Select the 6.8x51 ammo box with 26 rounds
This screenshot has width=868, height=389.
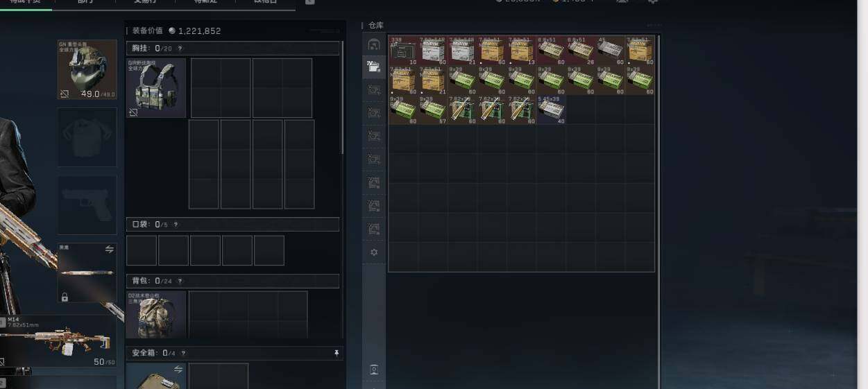(x=581, y=51)
